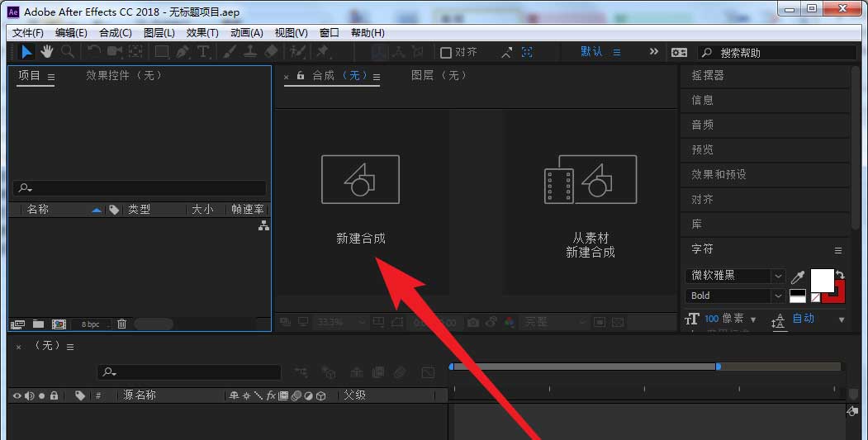The width and height of the screenshot is (868, 440).
Task: Toggle the fx effects switch column header
Action: point(271,395)
